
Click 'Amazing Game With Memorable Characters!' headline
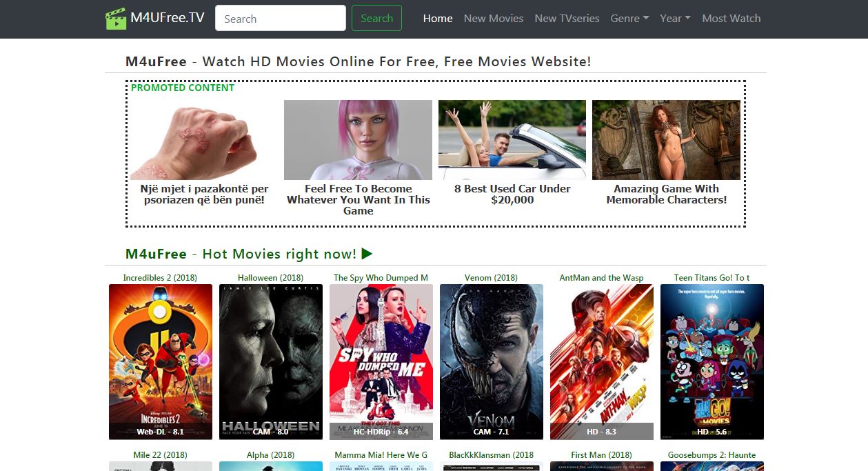point(667,194)
